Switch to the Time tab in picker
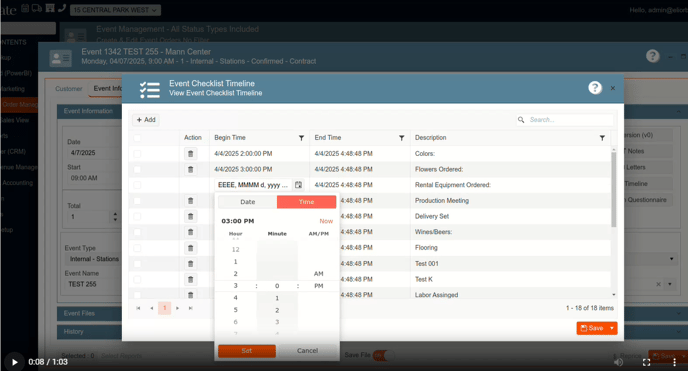688x371 pixels. point(306,202)
